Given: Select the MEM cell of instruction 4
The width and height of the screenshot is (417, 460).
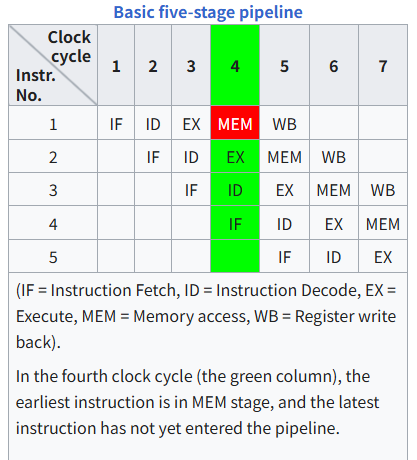Looking at the screenshot, I should [x=383, y=223].
